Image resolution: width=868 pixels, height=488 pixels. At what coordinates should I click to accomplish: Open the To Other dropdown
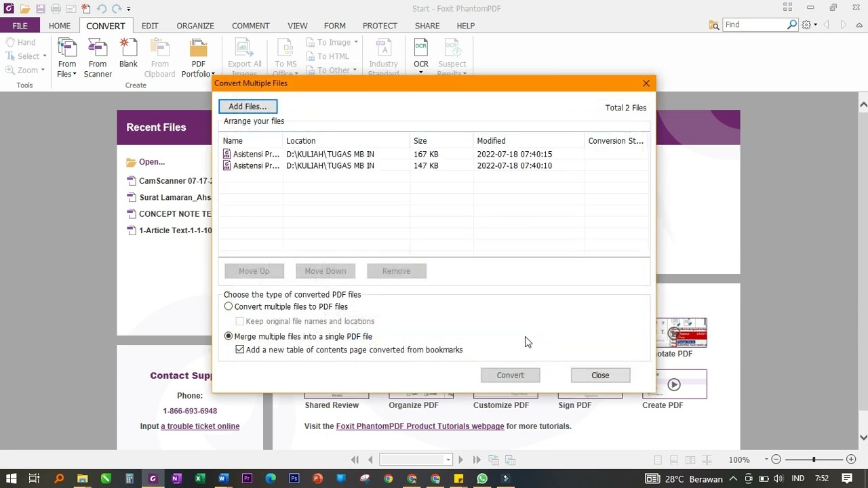click(354, 70)
